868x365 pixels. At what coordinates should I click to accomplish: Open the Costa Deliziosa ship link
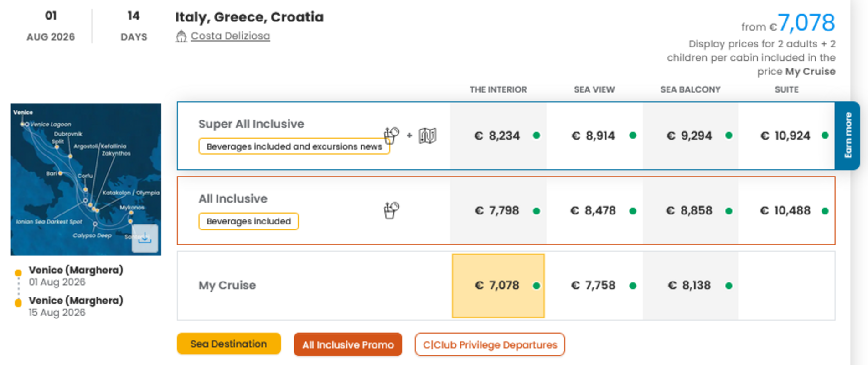(230, 36)
